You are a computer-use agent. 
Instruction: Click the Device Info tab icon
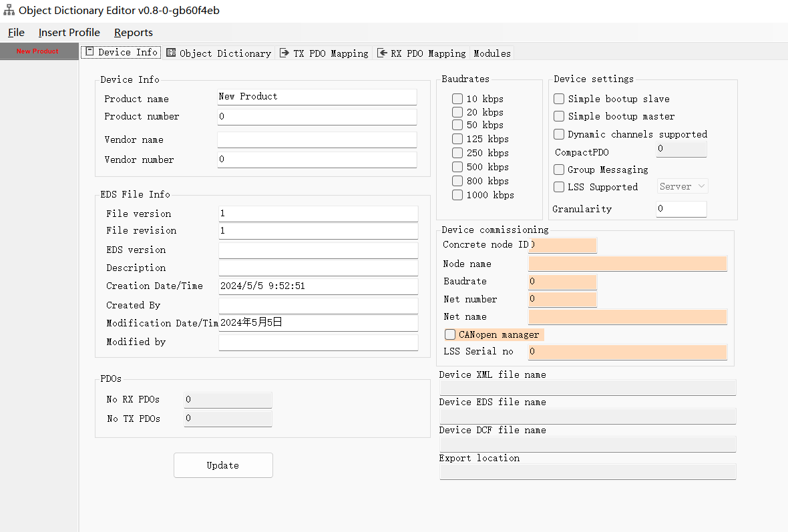87,53
